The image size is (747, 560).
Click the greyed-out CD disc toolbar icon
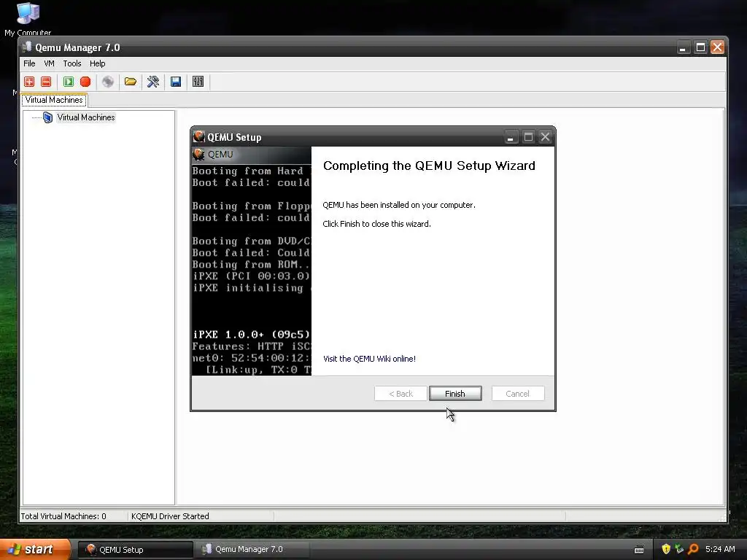pyautogui.click(x=108, y=82)
